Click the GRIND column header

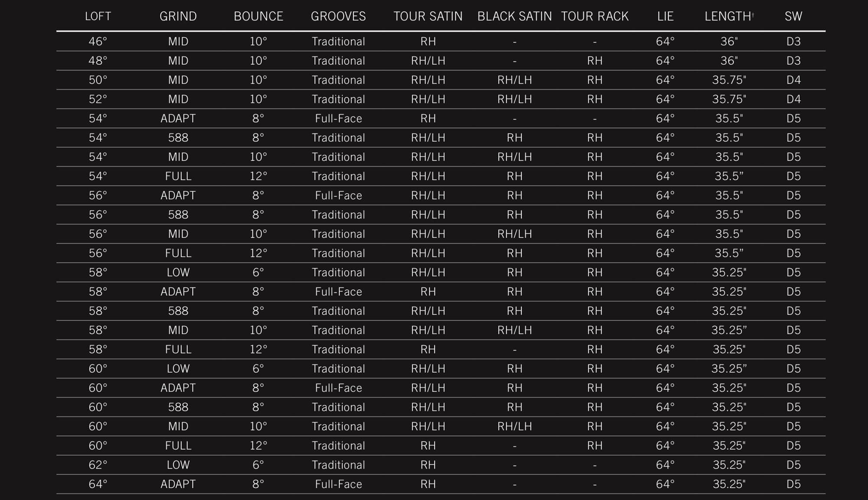(178, 17)
